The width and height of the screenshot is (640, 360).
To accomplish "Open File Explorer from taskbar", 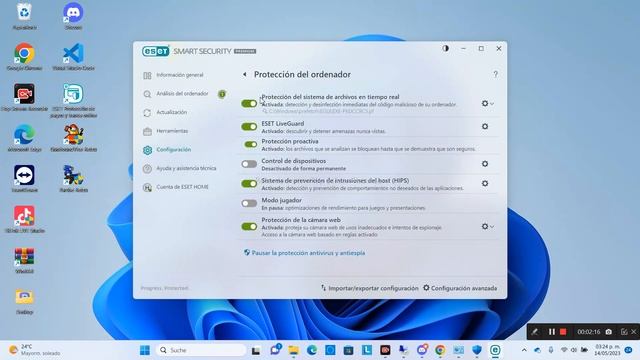I will click(293, 350).
